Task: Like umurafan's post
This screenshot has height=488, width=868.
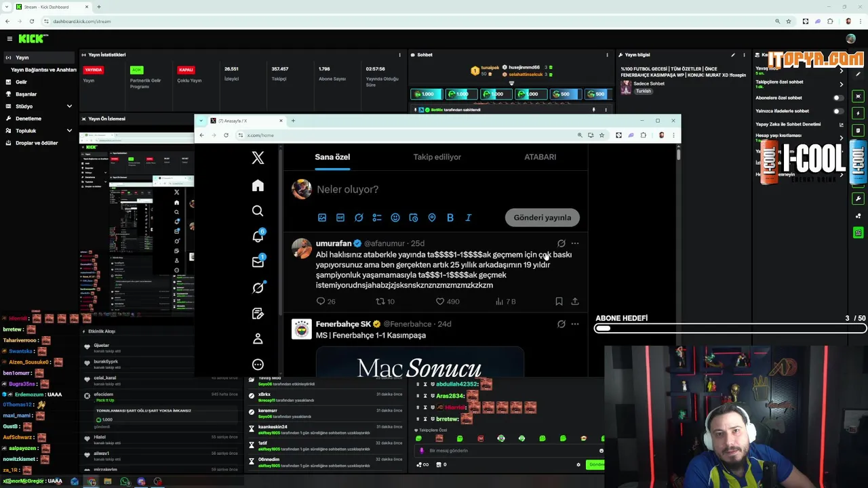Action: [439, 301]
